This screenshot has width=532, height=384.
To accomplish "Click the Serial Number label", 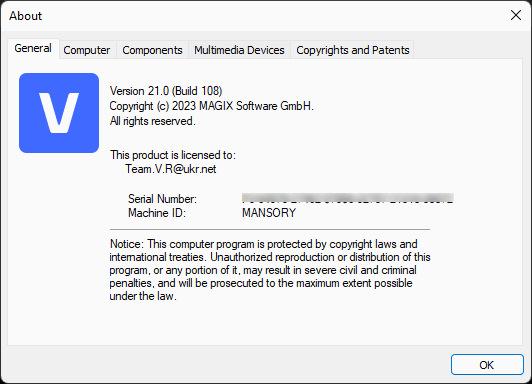I will click(x=162, y=199).
